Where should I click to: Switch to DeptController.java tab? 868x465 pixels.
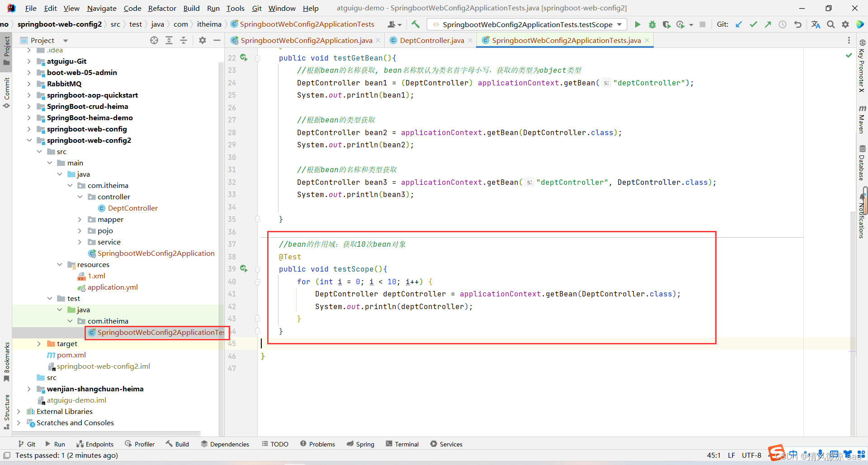coord(431,40)
